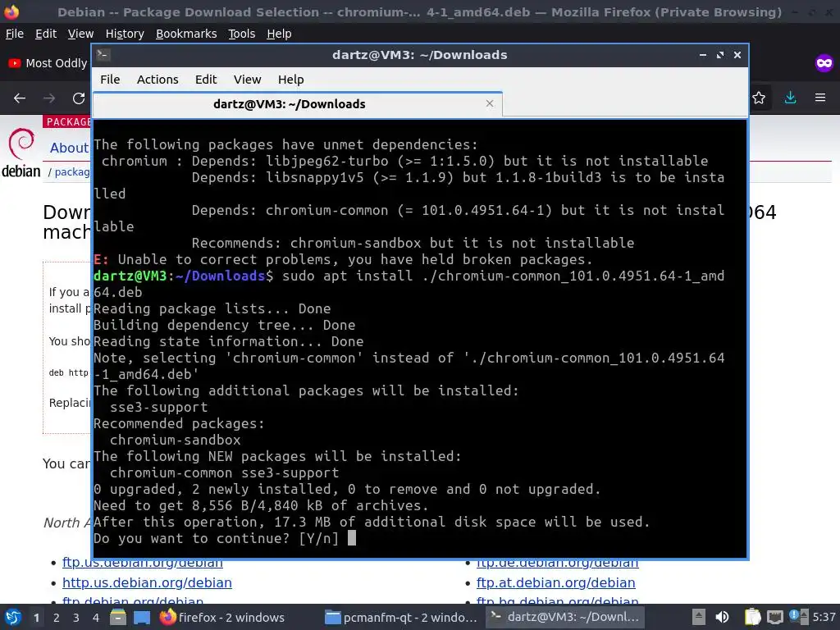Open Firefox Bookmarks menu
This screenshot has height=630, width=840.
[186, 34]
